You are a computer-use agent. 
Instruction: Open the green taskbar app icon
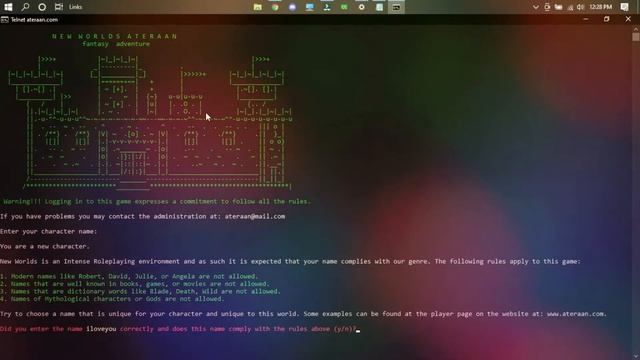[x=344, y=7]
